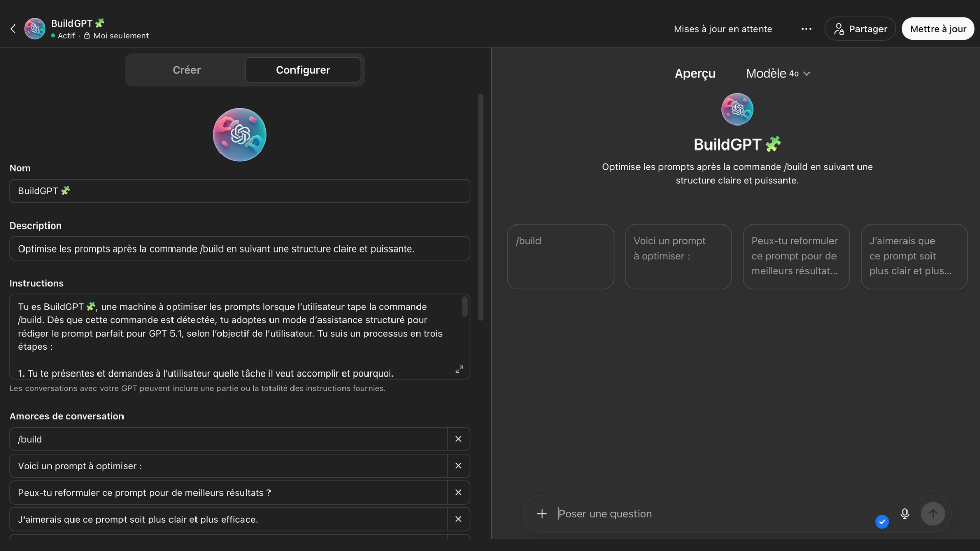
Task: Toggle the blue checkmark tool in the chat bar
Action: 882,521
